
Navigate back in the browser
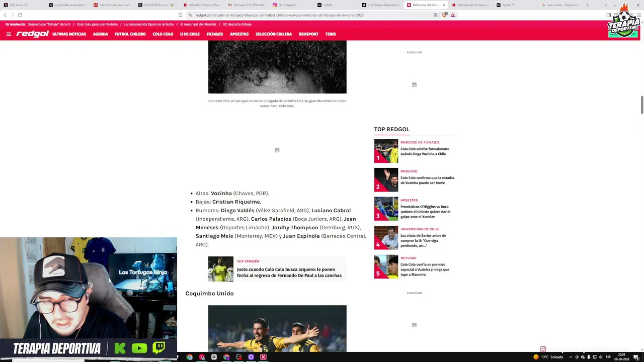(x=6, y=15)
